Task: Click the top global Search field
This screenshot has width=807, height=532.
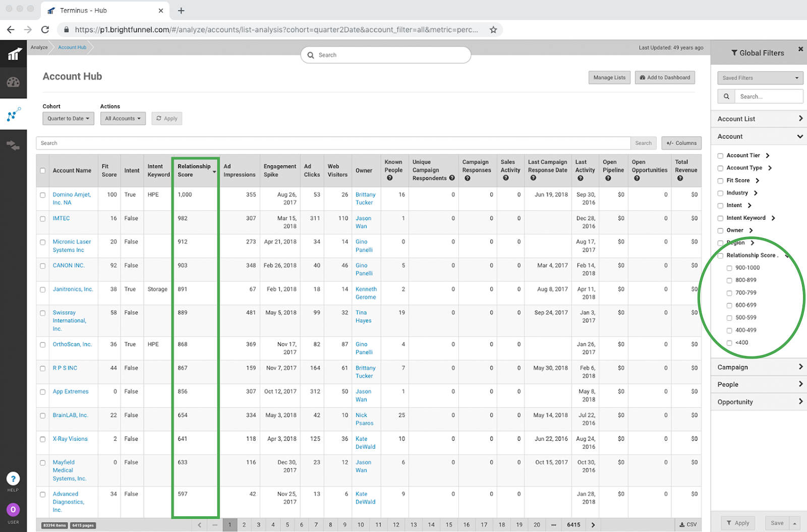Action: (386, 55)
